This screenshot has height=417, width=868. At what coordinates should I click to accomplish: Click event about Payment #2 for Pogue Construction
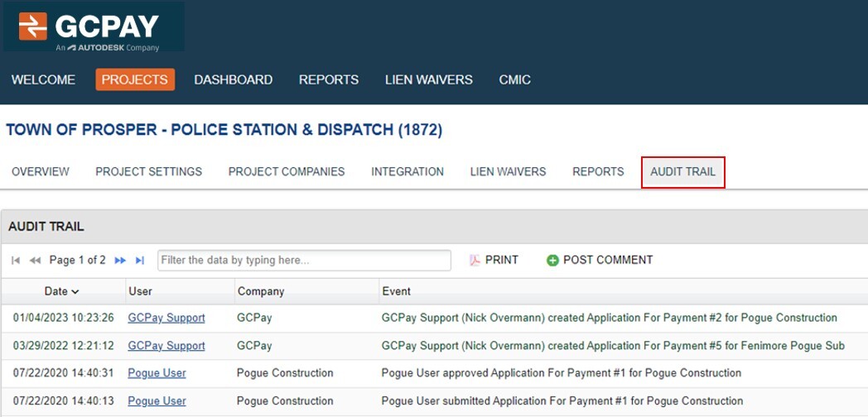click(x=609, y=319)
